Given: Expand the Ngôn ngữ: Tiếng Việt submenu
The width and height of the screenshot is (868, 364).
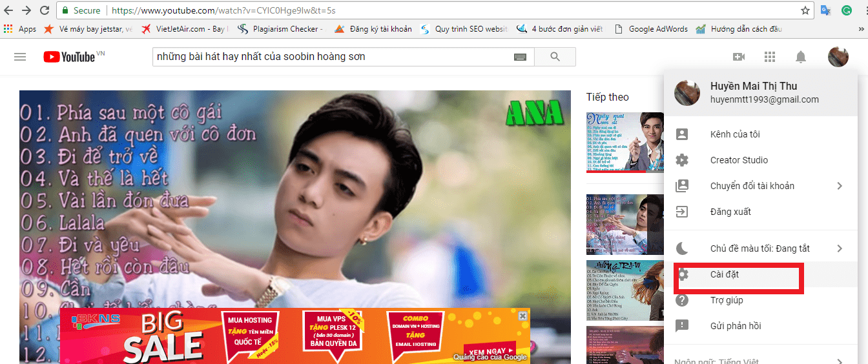Looking at the screenshot, I should [x=840, y=361].
